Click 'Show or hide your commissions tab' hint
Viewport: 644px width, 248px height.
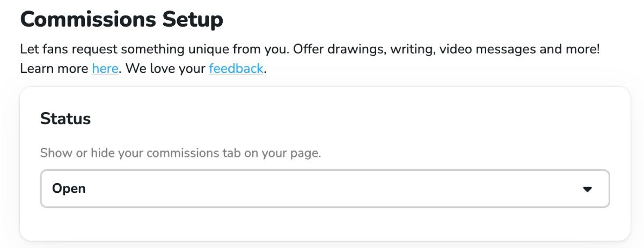pos(180,153)
